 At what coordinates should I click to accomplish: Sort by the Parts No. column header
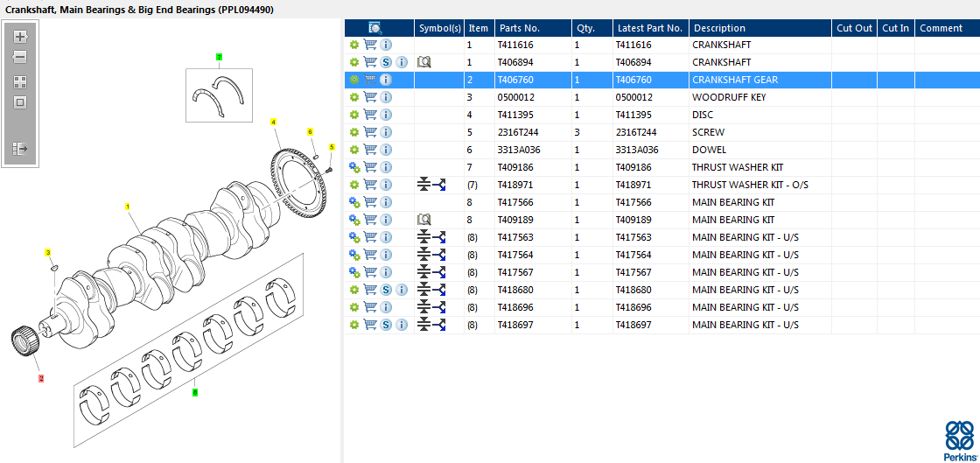(x=533, y=28)
